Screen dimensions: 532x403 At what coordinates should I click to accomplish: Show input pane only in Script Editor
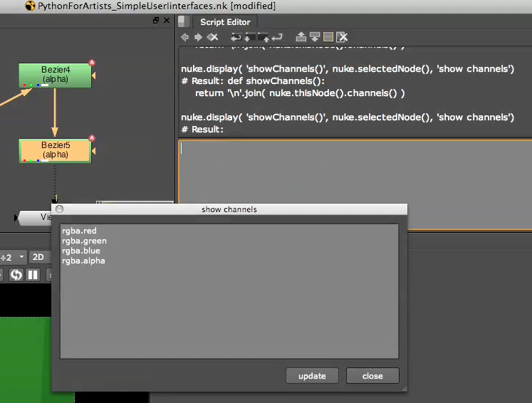coord(301,37)
